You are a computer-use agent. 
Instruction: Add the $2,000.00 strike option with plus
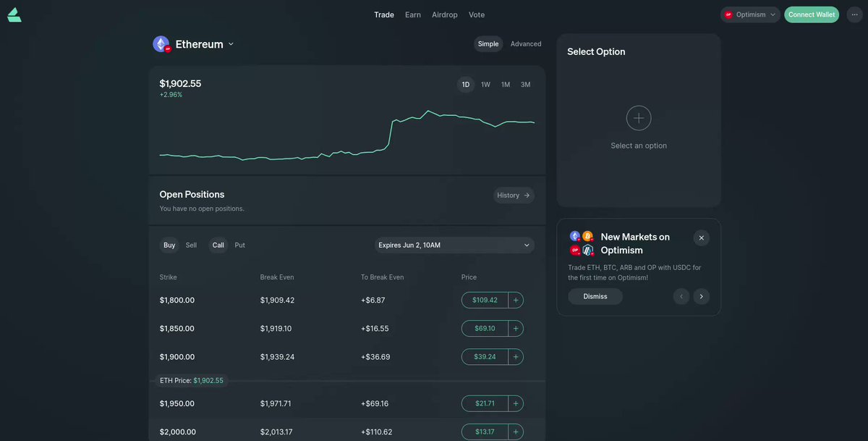pos(516,432)
